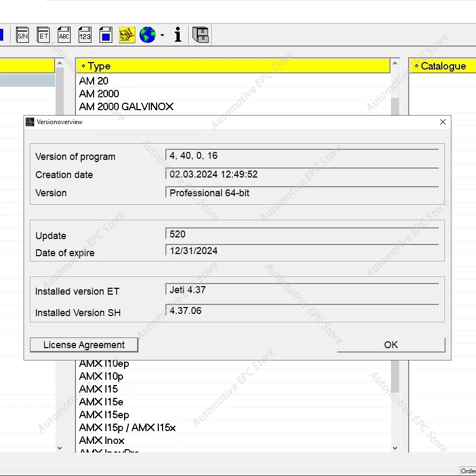
Task: Expand the dropdown arrow beside the globe
Action: click(x=162, y=36)
